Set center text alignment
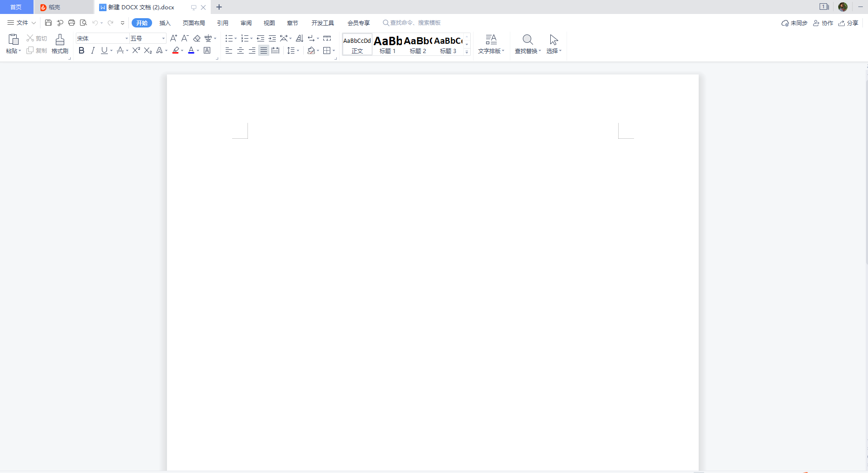Screen dimensions: 868x473 (x=240, y=50)
